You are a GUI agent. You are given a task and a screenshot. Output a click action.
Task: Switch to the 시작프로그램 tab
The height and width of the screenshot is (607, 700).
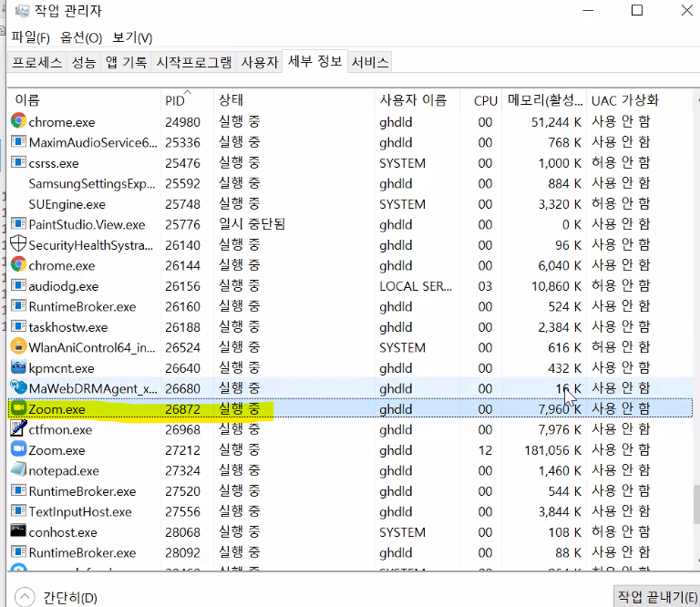click(x=194, y=62)
